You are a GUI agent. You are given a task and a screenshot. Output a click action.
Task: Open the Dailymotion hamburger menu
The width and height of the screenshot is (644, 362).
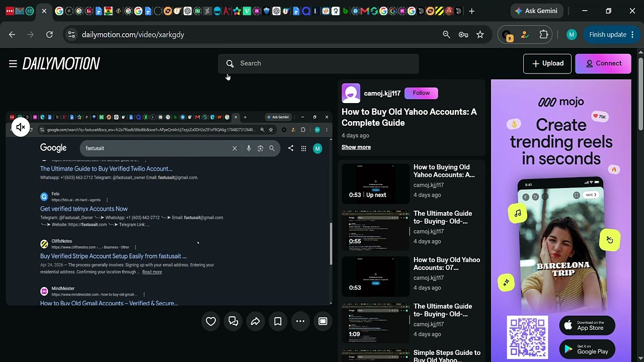coord(13,63)
